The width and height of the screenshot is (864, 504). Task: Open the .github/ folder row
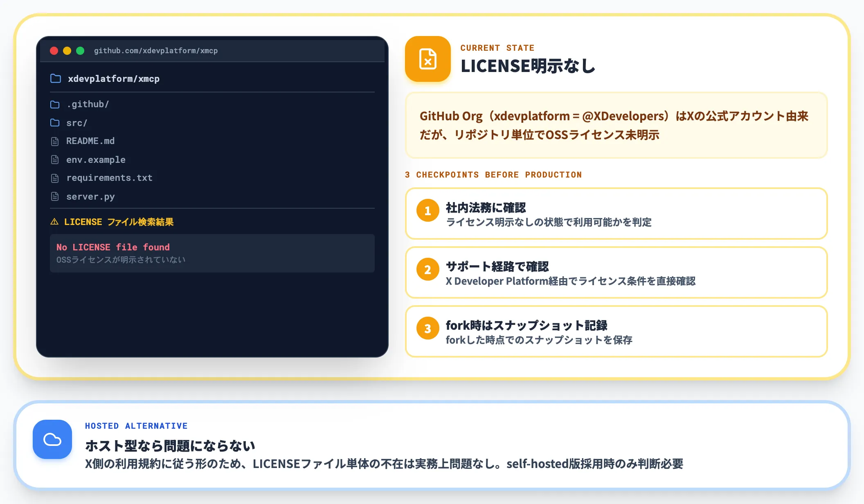click(x=212, y=104)
